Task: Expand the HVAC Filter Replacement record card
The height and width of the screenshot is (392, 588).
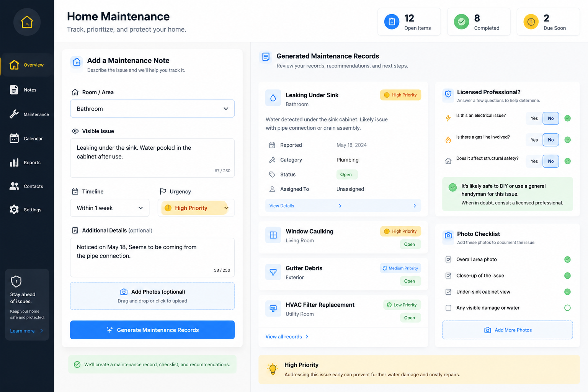Action: (343, 311)
